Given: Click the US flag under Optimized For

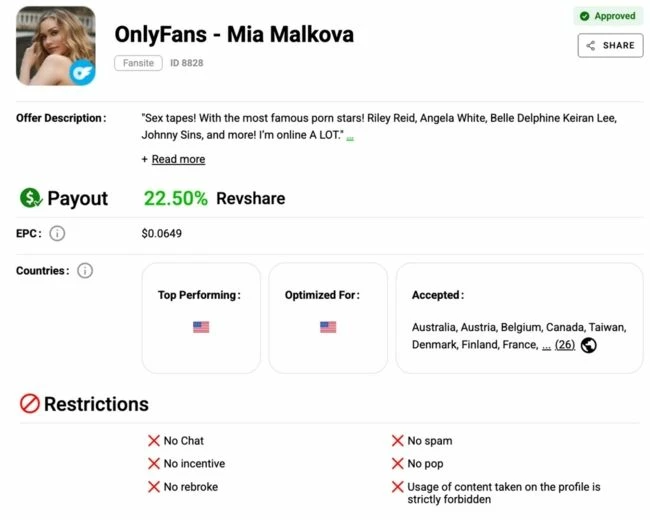Looking at the screenshot, I should pos(328,327).
